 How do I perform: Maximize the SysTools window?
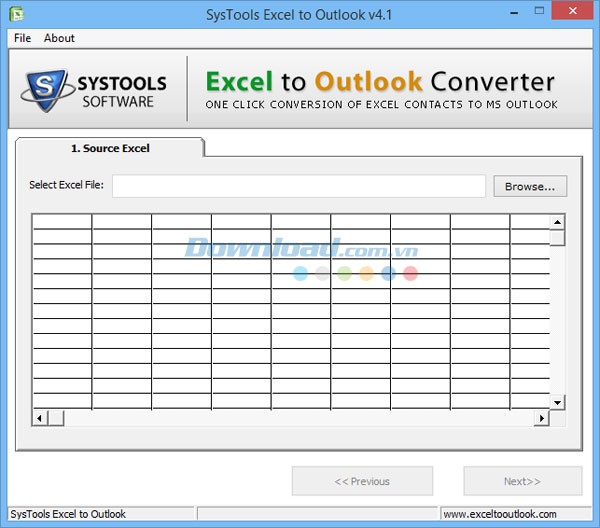click(x=539, y=11)
